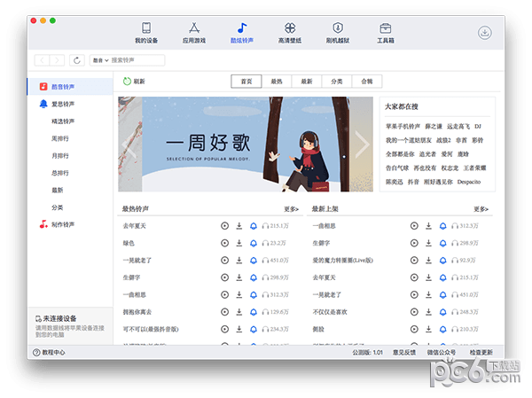532x398 pixels.
Task: Click the green 刷新 refresh icon
Action: [x=127, y=81]
